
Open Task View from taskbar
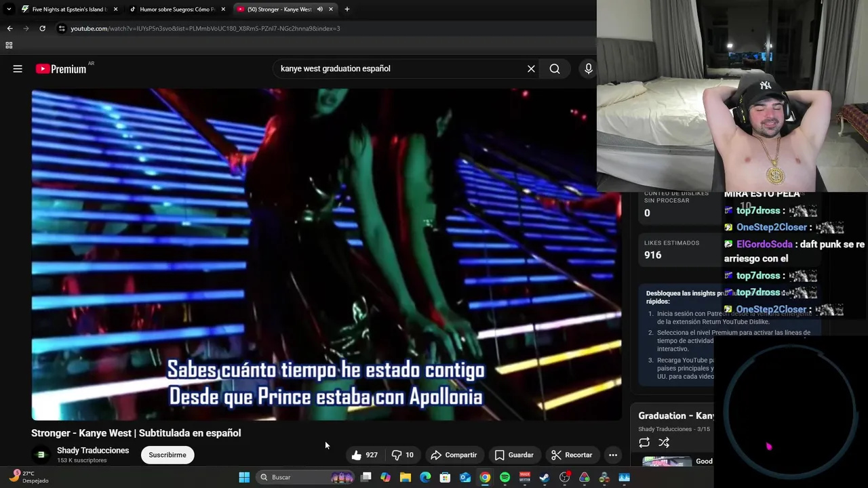tap(366, 477)
